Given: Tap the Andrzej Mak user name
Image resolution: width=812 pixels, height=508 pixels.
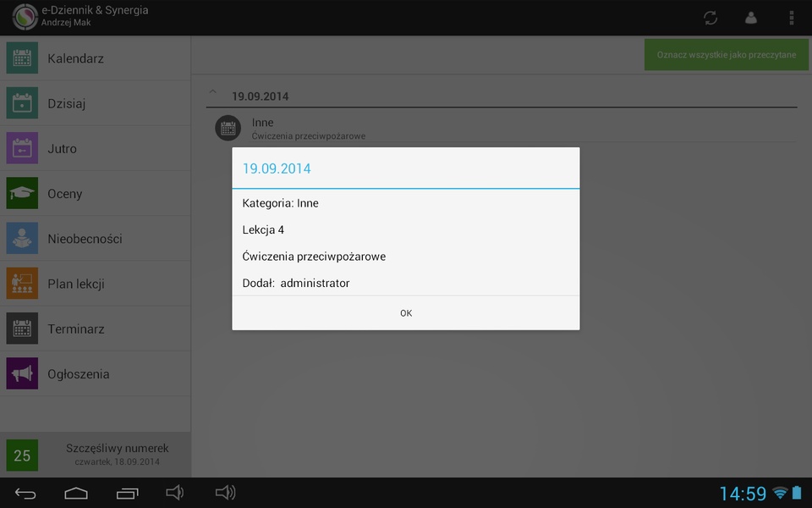Looking at the screenshot, I should pyautogui.click(x=66, y=22).
